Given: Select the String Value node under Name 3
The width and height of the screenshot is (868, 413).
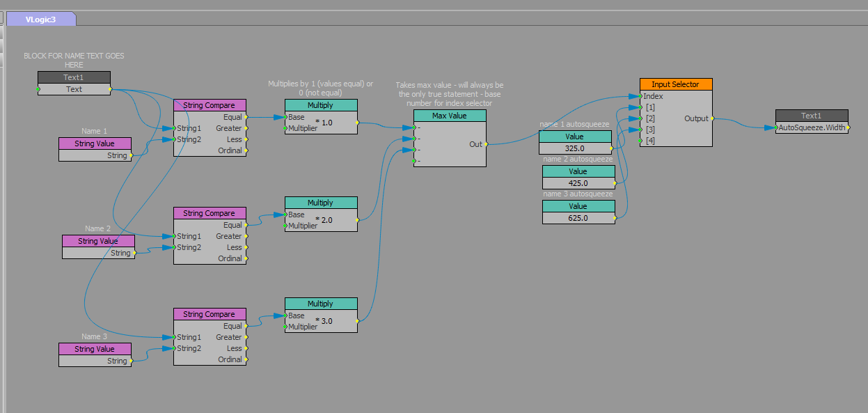Looking at the screenshot, I should pos(95,349).
